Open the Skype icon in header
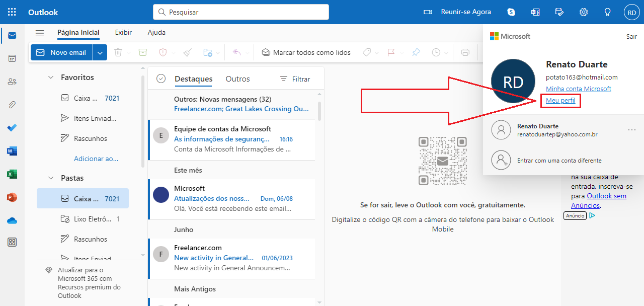 [512, 12]
